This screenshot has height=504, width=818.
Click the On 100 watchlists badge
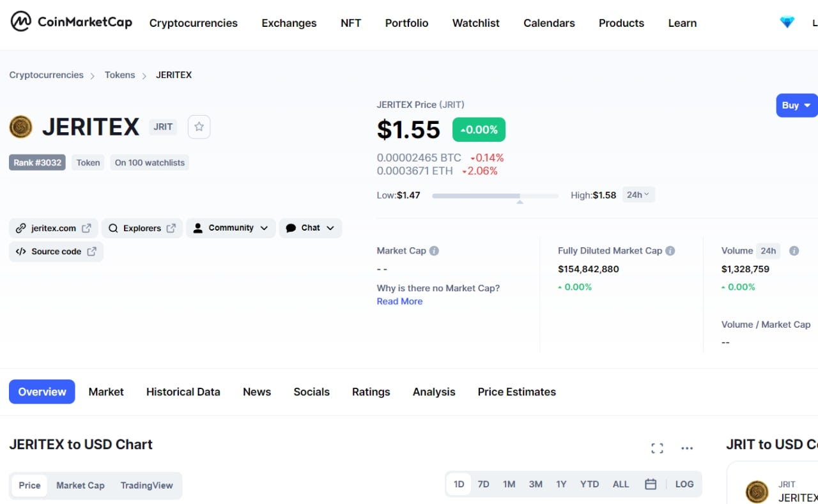[x=150, y=162]
